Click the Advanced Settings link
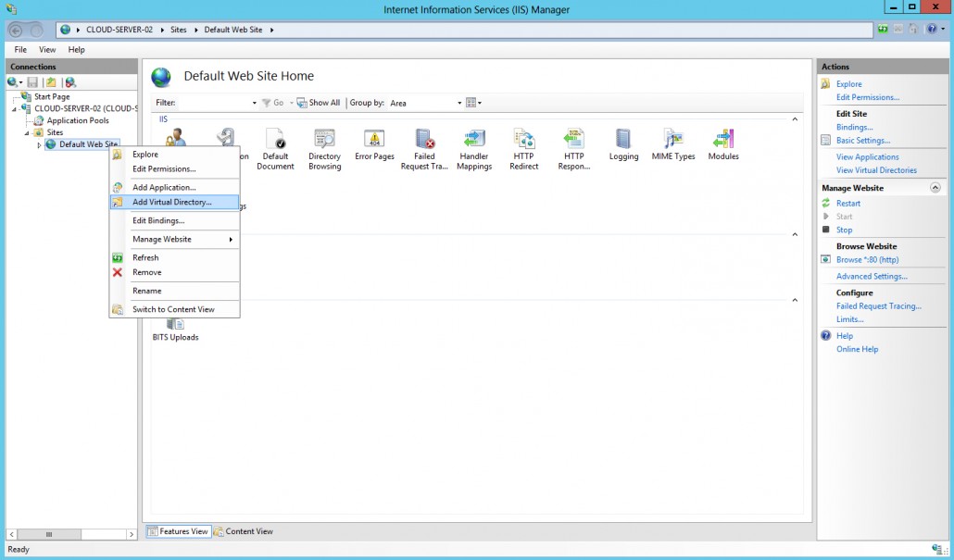 coord(872,276)
